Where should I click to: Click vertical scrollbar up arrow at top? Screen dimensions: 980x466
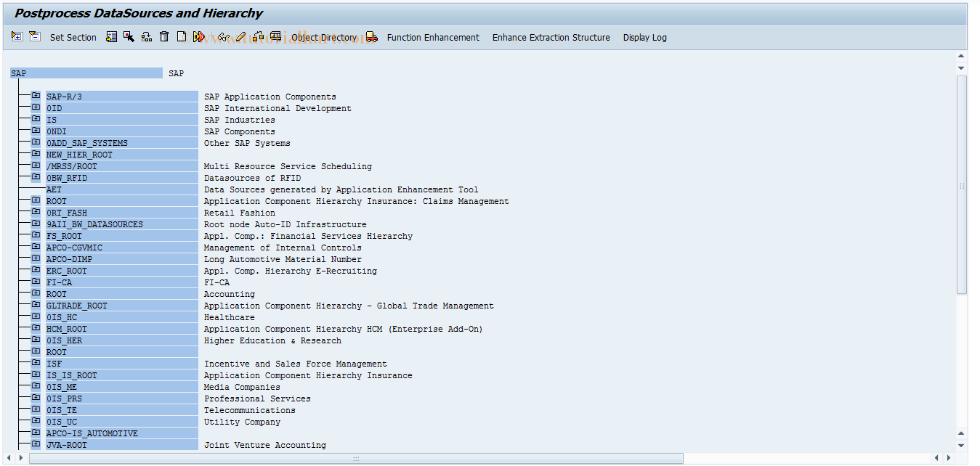[961, 57]
